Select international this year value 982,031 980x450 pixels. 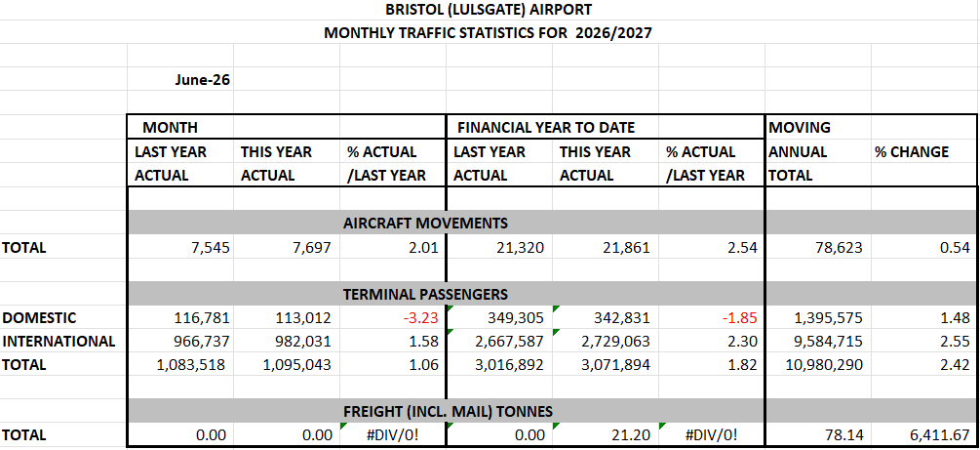(287, 341)
